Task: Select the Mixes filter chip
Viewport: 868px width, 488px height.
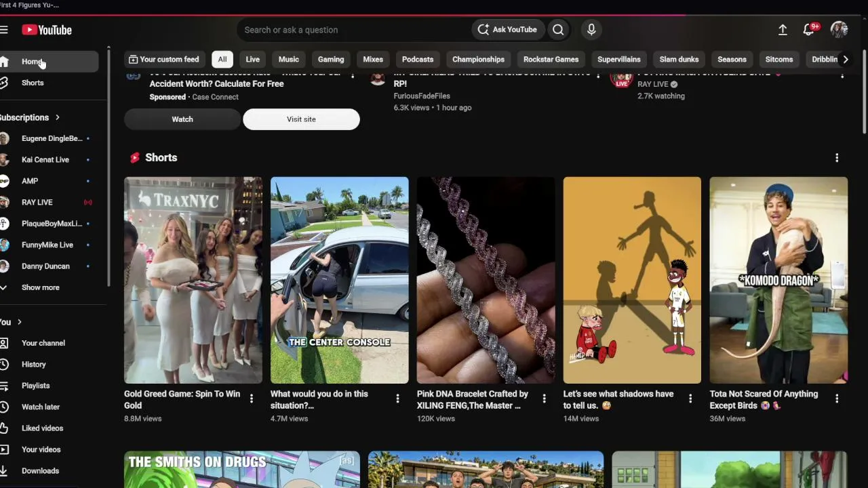Action: click(x=373, y=60)
